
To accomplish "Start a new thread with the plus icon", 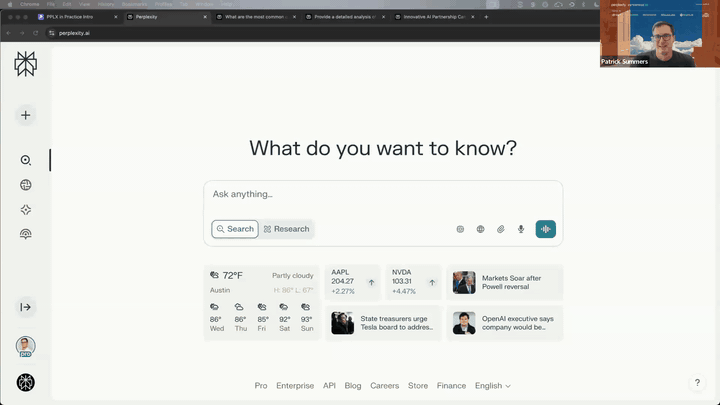I will [25, 115].
